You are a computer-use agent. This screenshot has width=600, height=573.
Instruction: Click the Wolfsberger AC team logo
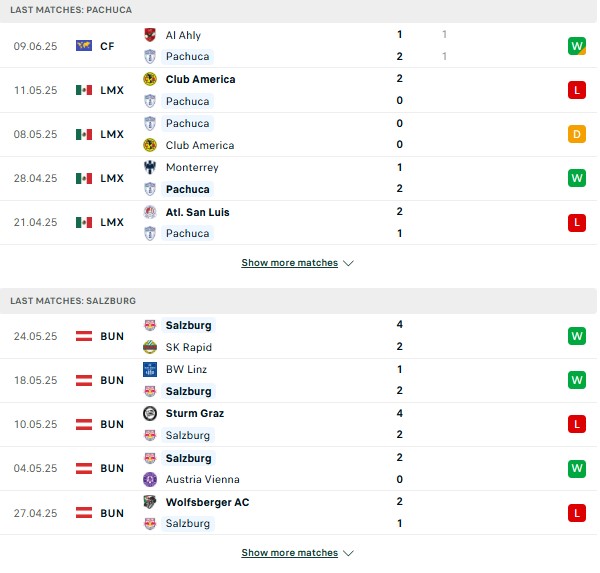tap(150, 502)
